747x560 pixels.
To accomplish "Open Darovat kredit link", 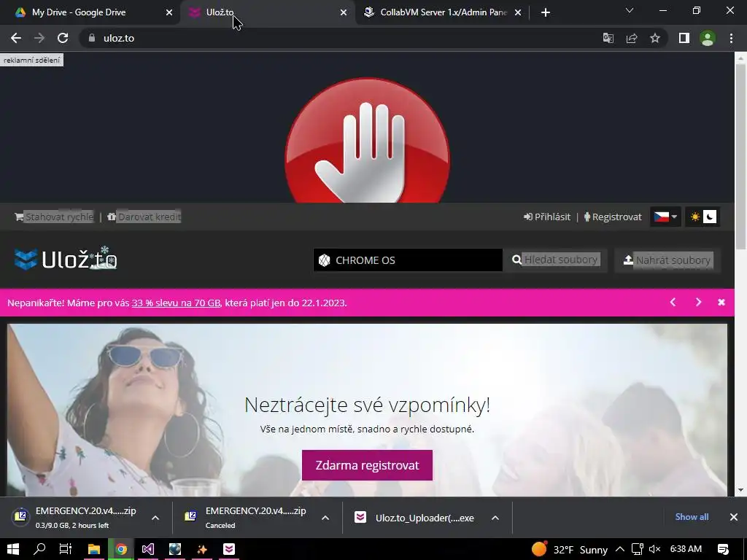I will click(144, 217).
